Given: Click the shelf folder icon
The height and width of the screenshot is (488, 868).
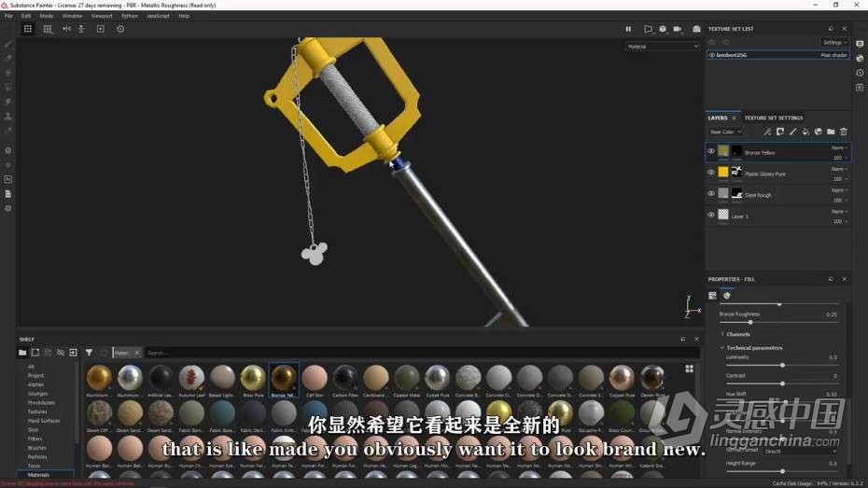Looking at the screenshot, I should 22,353.
